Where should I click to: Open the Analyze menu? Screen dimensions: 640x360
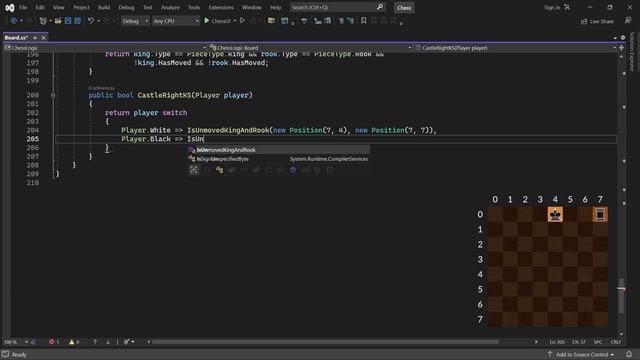pyautogui.click(x=170, y=7)
